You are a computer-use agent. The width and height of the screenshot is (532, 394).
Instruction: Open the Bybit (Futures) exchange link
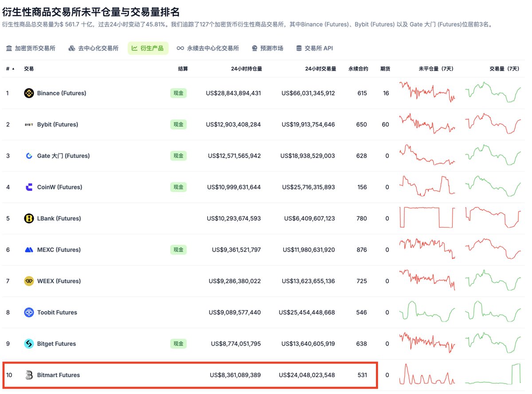point(58,125)
